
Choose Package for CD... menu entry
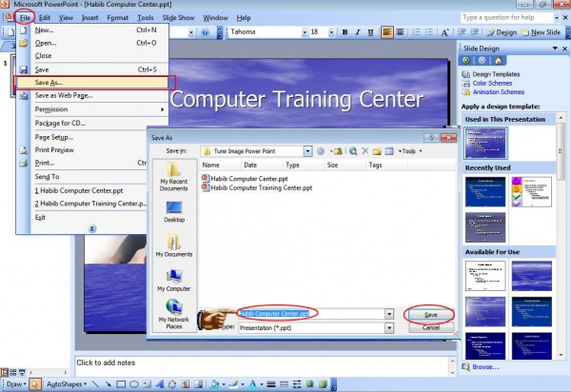[92, 123]
